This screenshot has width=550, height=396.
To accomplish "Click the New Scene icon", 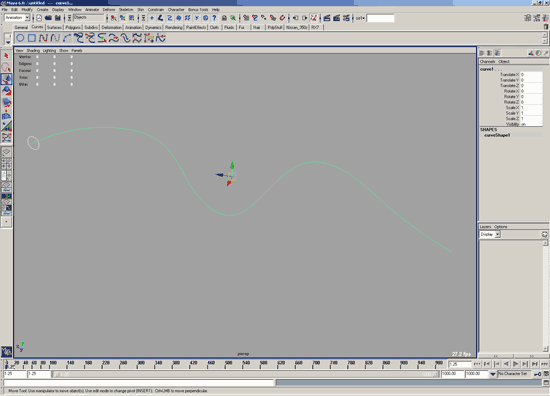I will pyautogui.click(x=39, y=18).
